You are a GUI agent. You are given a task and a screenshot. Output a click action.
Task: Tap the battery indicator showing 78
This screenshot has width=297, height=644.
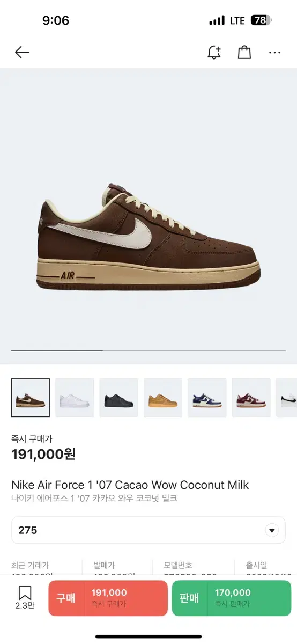pos(262,20)
